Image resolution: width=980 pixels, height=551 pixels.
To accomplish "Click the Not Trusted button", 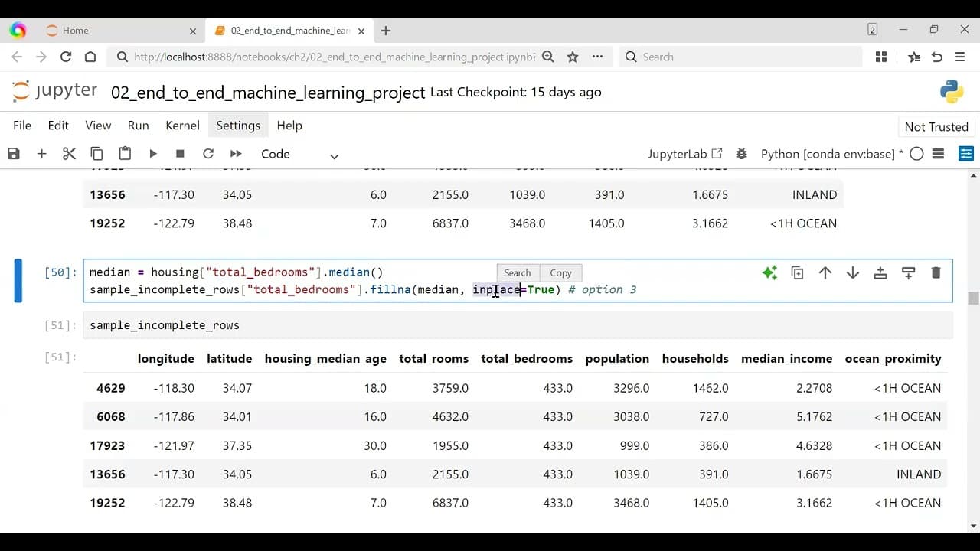I will point(936,127).
